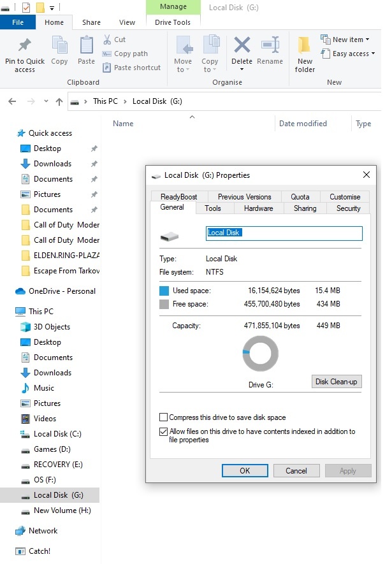Viewport: 392px width, 564px height.
Task: Open OneDrive - Personal in sidebar
Action: tap(55, 291)
